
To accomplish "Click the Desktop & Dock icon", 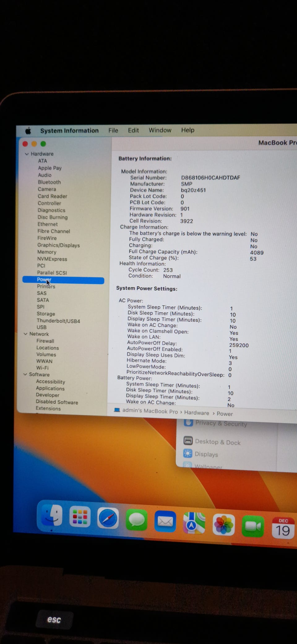I will pyautogui.click(x=188, y=440).
